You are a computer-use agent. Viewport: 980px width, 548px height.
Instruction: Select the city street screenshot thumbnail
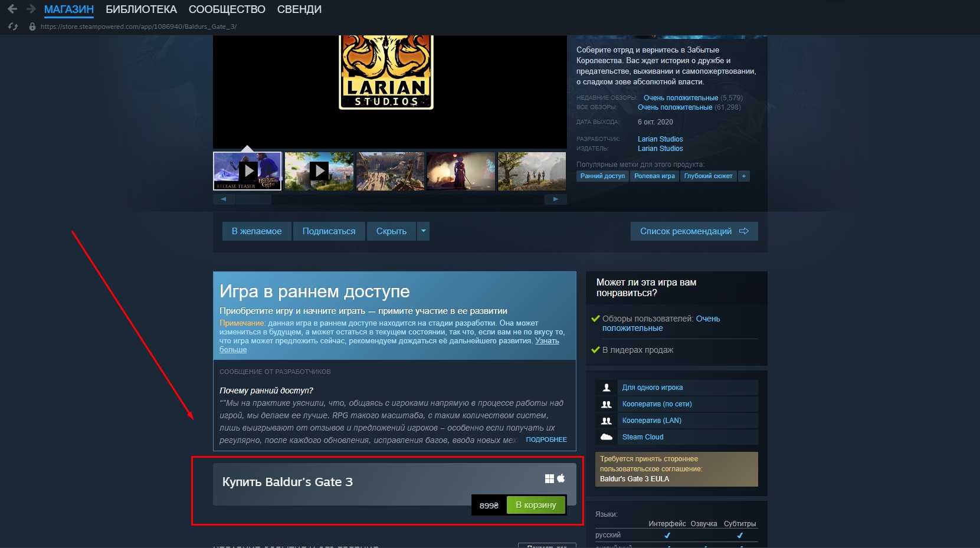390,171
